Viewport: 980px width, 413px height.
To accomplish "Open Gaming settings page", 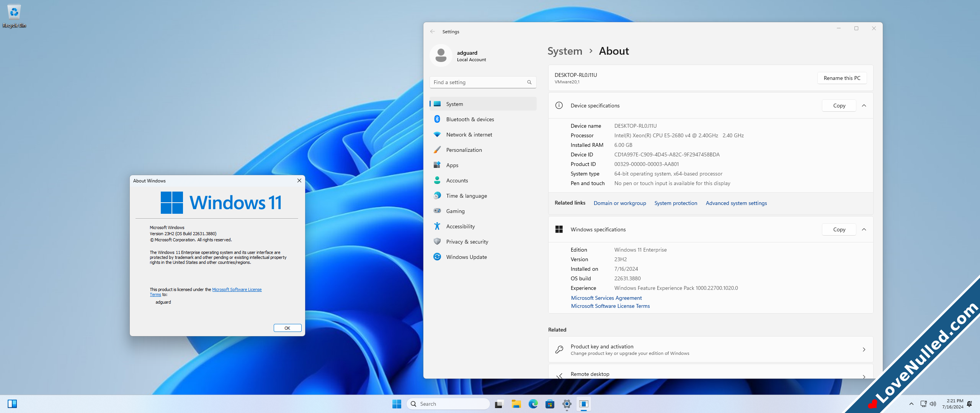I will click(x=483, y=211).
